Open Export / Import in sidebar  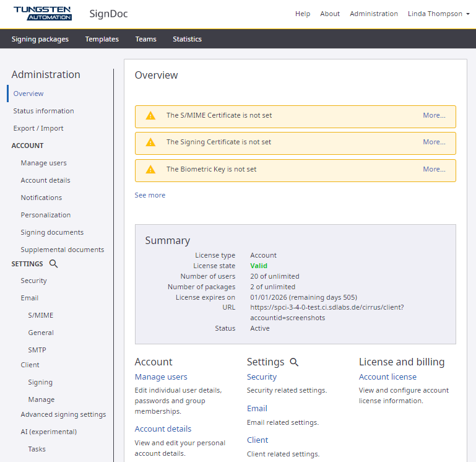[x=38, y=128]
